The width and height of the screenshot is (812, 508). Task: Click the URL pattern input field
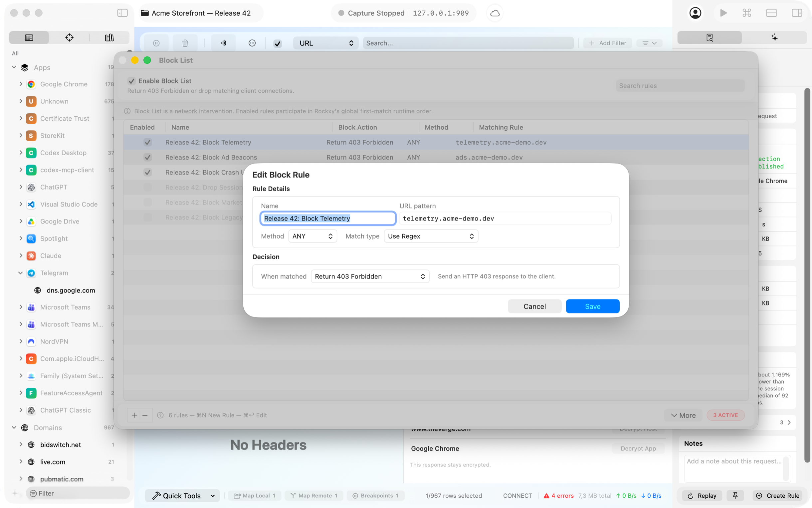point(506,218)
